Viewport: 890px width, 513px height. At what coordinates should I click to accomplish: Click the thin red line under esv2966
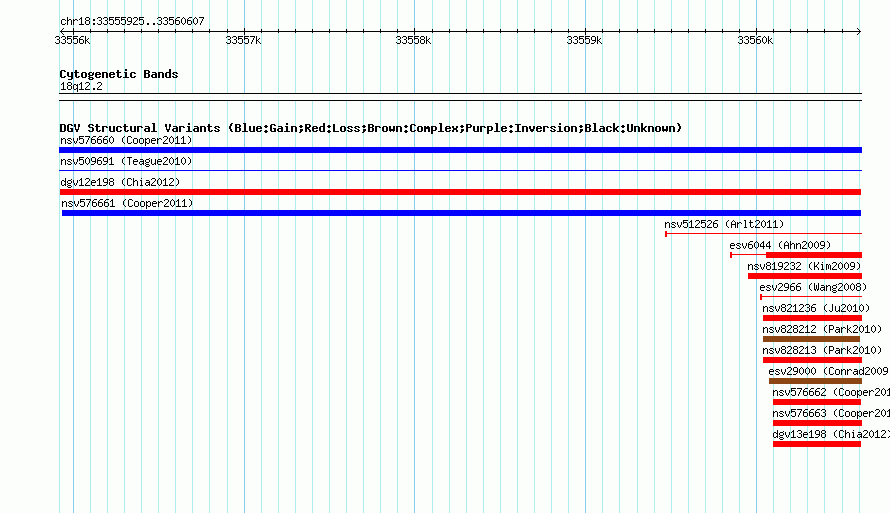(x=811, y=296)
